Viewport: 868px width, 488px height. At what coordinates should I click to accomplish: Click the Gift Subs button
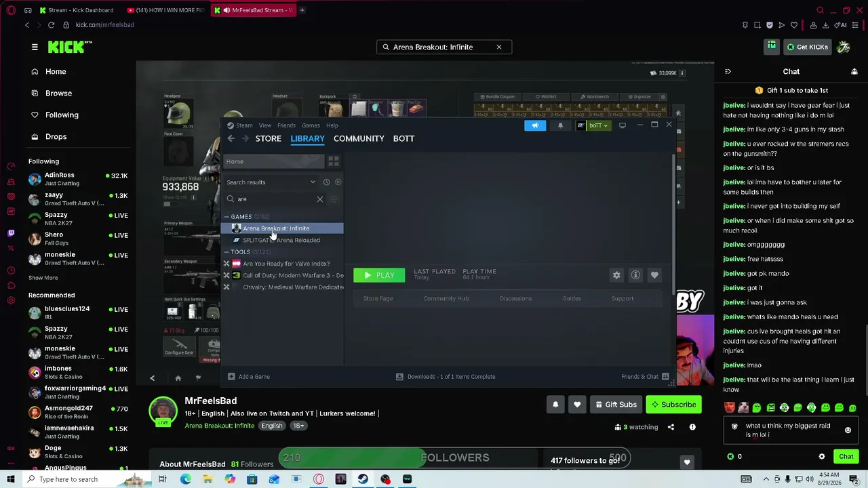pos(616,405)
